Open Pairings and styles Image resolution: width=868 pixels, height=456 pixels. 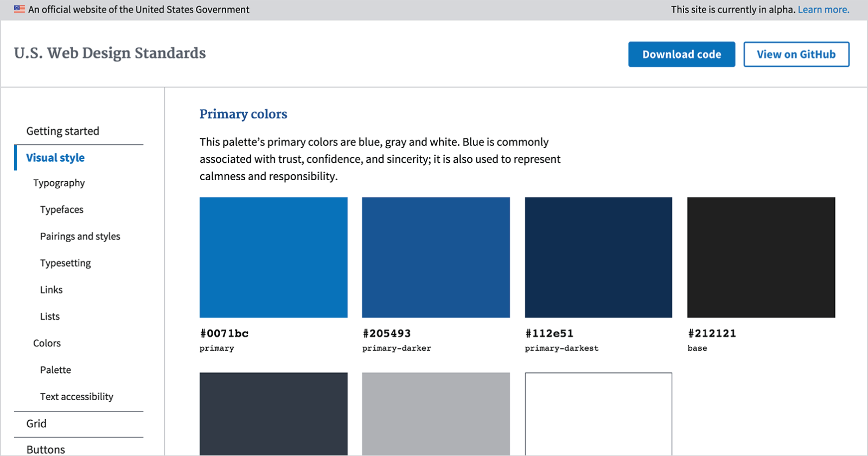[x=80, y=236]
